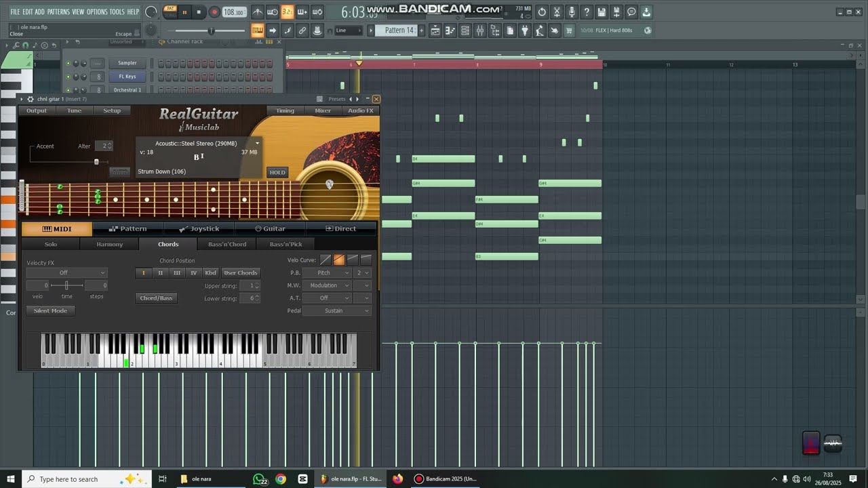Click the Save project icon
The image size is (868, 488).
click(x=601, y=12)
